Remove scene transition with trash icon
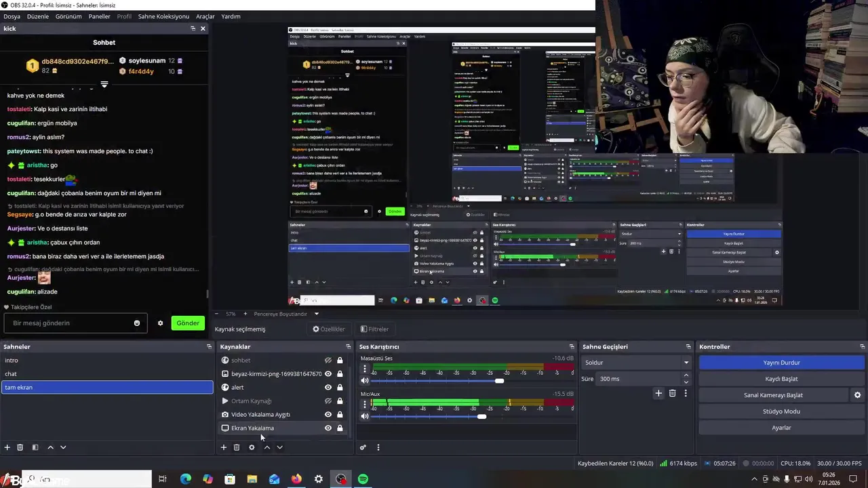The image size is (868, 488). tap(672, 393)
